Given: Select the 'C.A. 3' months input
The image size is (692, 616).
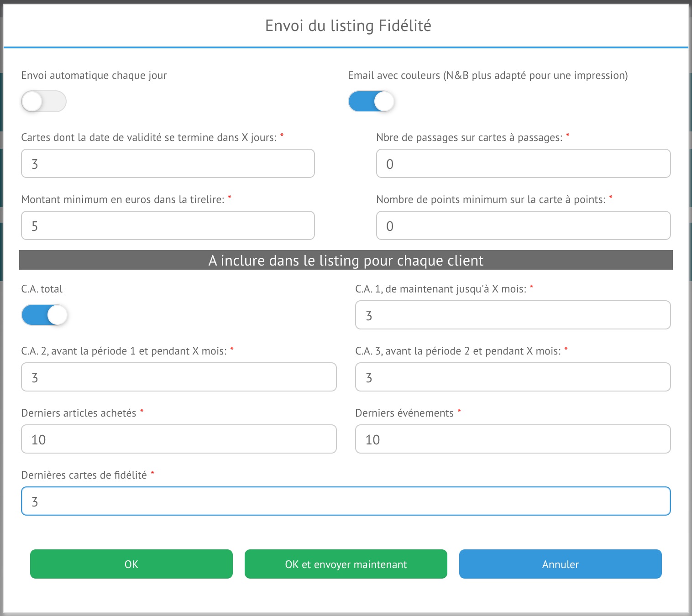Looking at the screenshot, I should (x=513, y=377).
